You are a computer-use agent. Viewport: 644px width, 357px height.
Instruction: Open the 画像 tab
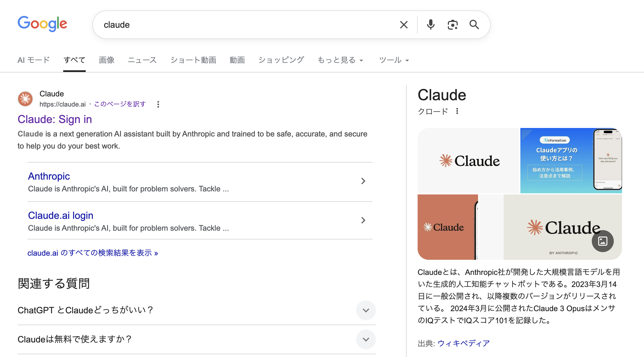click(107, 60)
